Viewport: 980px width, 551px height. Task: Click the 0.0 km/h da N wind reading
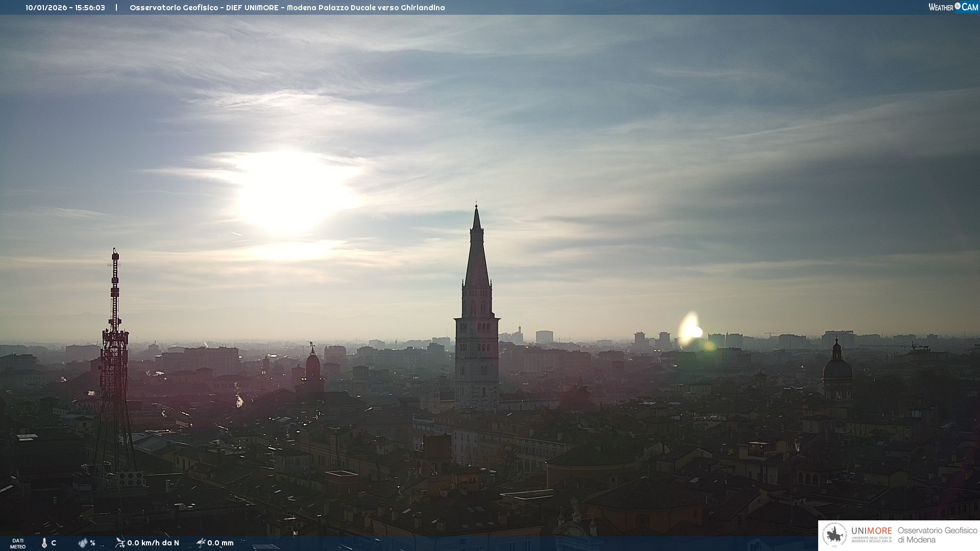tap(153, 543)
